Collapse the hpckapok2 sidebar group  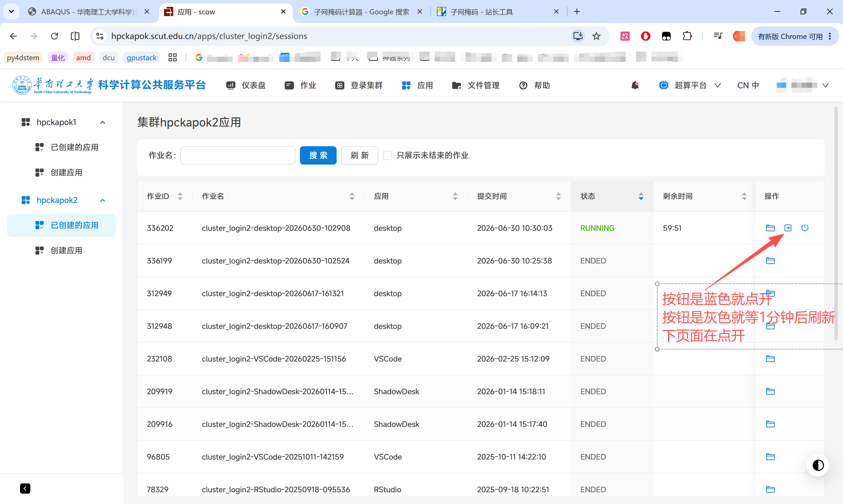(x=103, y=200)
